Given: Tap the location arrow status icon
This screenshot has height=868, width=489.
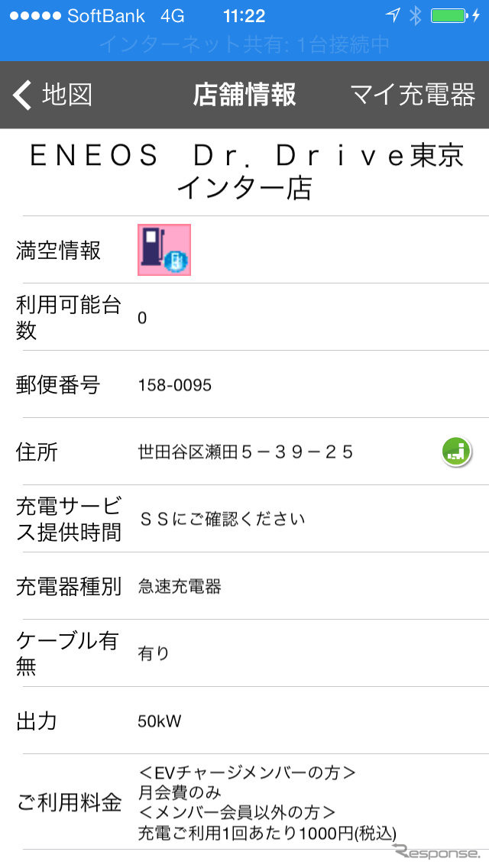Looking at the screenshot, I should pyautogui.click(x=393, y=15).
